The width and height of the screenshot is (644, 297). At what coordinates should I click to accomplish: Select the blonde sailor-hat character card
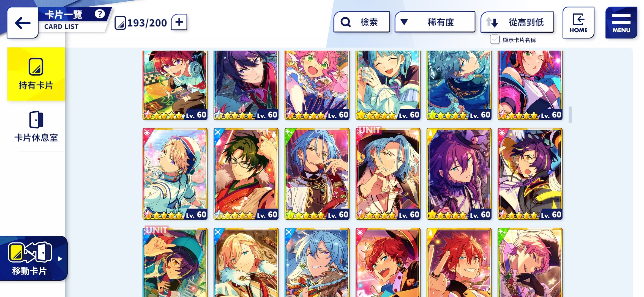click(175, 174)
